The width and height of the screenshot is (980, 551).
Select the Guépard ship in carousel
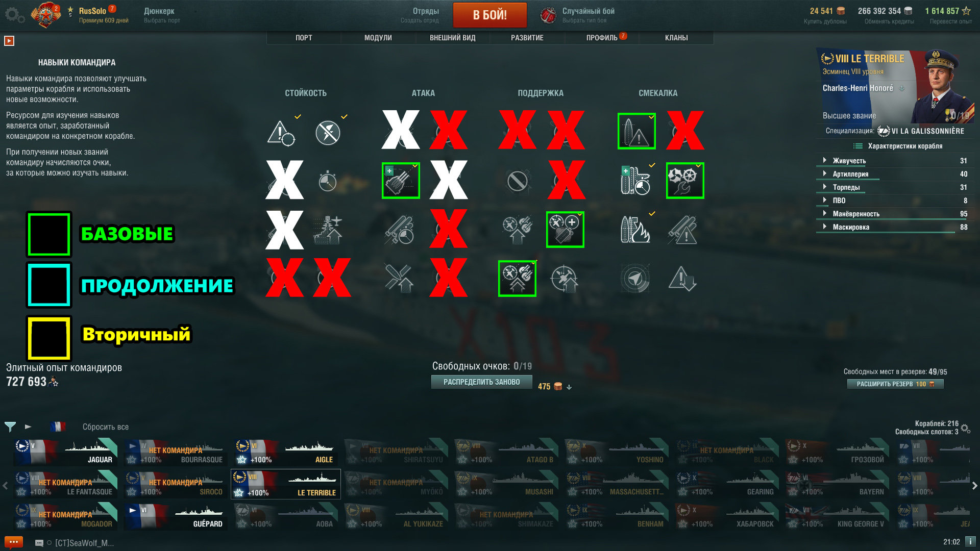point(175,516)
